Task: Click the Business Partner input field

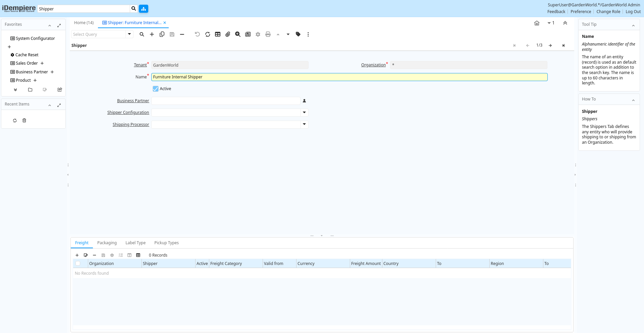Action: tap(226, 101)
